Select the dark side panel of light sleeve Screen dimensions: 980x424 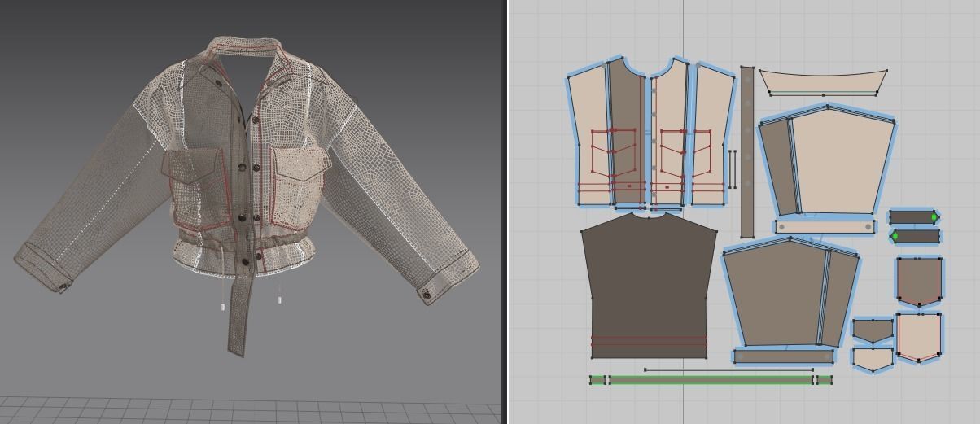click(x=777, y=167)
